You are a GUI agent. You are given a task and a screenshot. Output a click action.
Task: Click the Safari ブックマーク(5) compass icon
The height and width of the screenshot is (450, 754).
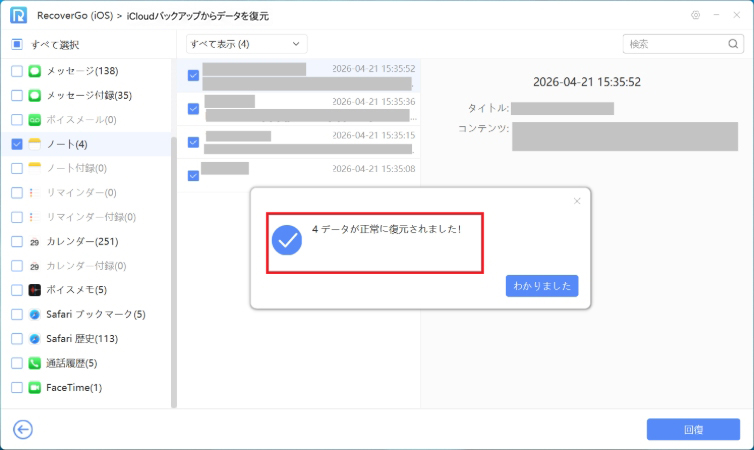click(35, 314)
